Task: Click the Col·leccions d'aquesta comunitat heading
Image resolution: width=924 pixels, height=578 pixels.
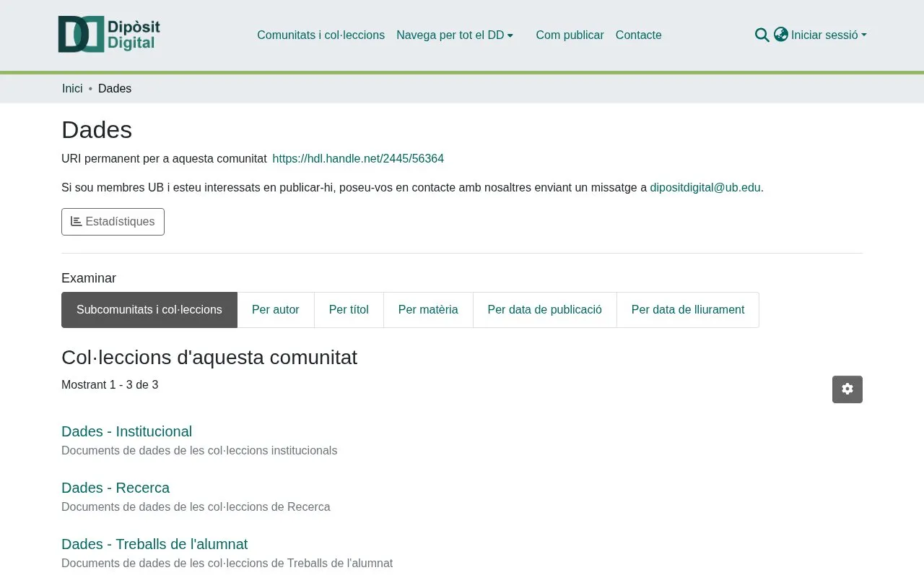Action: [x=209, y=358]
